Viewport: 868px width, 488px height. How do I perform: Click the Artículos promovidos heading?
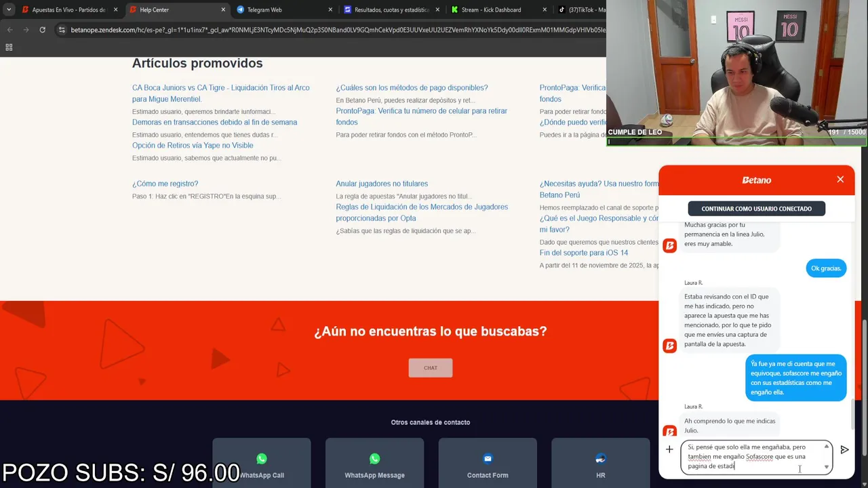[197, 63]
